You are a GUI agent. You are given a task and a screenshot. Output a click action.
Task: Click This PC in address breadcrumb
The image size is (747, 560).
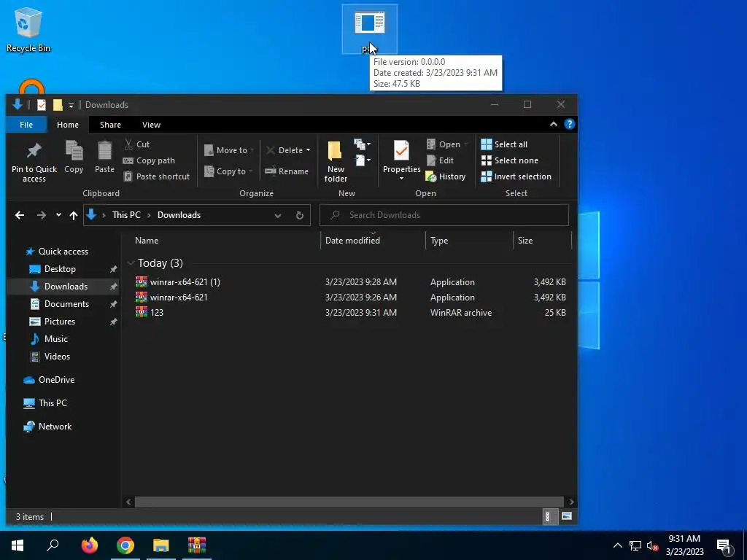click(126, 215)
